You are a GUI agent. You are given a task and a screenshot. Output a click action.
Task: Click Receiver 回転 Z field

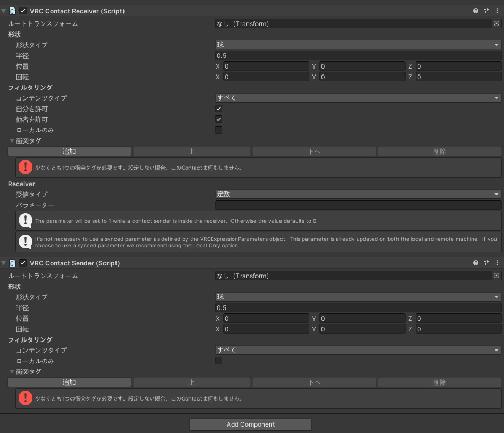pos(458,77)
